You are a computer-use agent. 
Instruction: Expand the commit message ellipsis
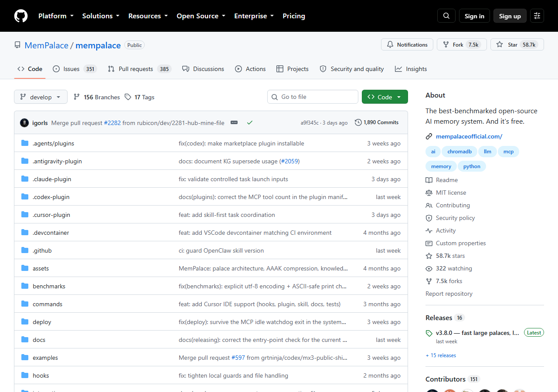(234, 123)
